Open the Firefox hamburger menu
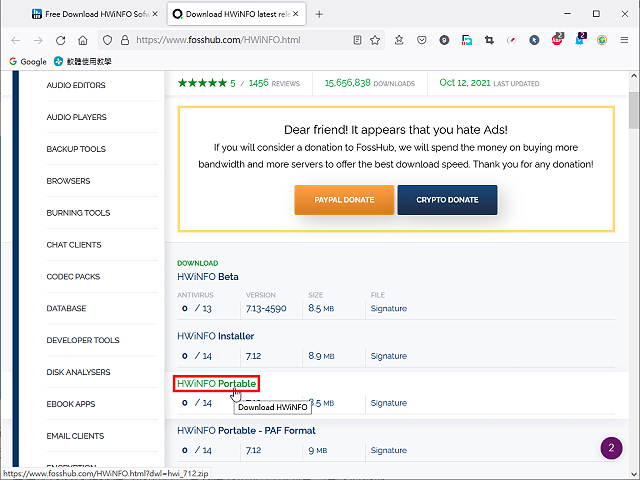Screen dimensions: 642x482 tap(624, 40)
